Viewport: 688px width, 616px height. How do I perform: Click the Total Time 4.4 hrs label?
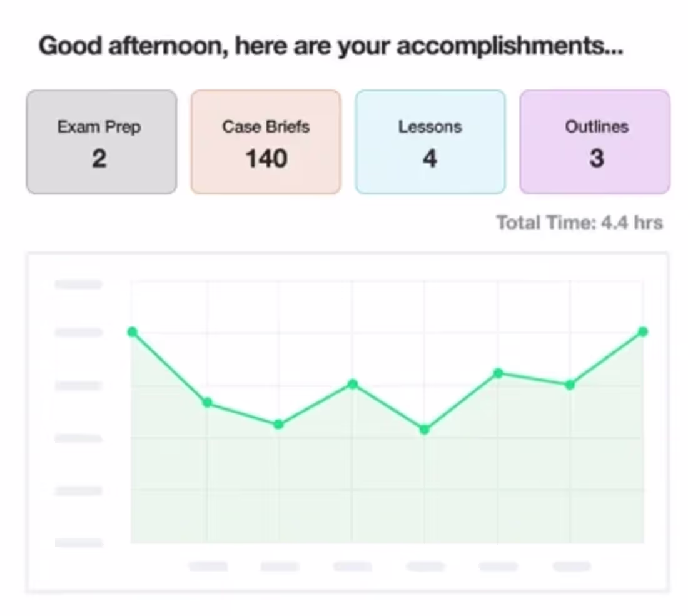click(579, 223)
